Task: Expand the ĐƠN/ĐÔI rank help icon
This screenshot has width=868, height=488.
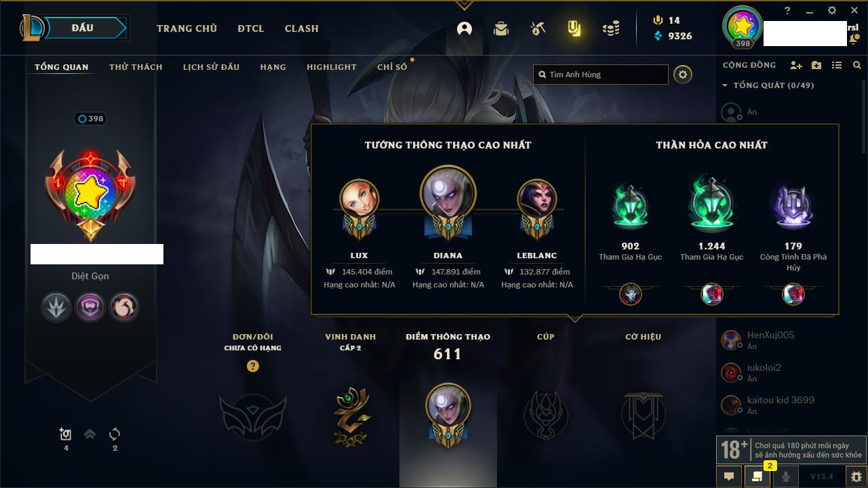Action: (x=253, y=366)
